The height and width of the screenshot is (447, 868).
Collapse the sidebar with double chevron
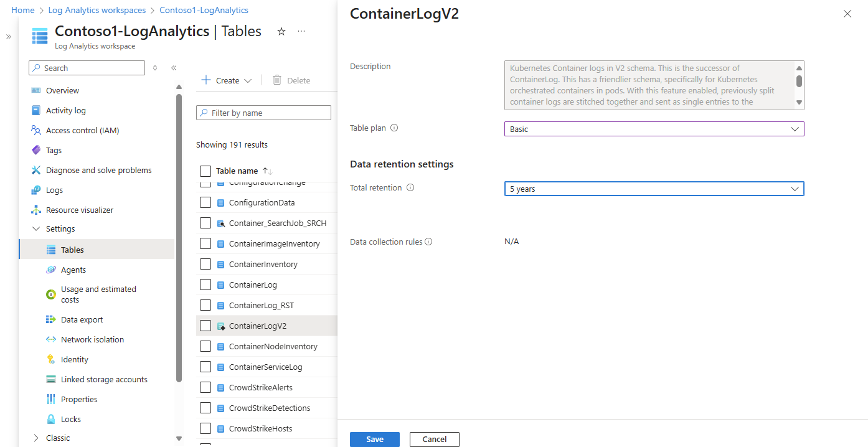[174, 68]
